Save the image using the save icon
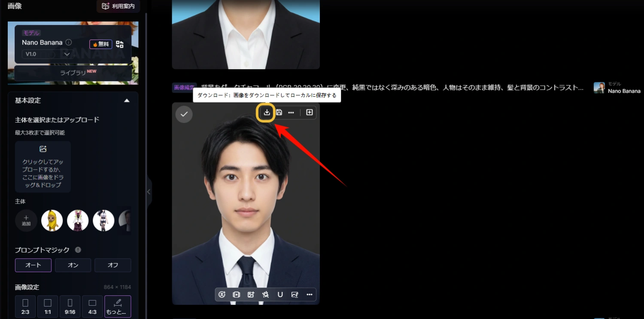The width and height of the screenshot is (644, 319). click(279, 112)
